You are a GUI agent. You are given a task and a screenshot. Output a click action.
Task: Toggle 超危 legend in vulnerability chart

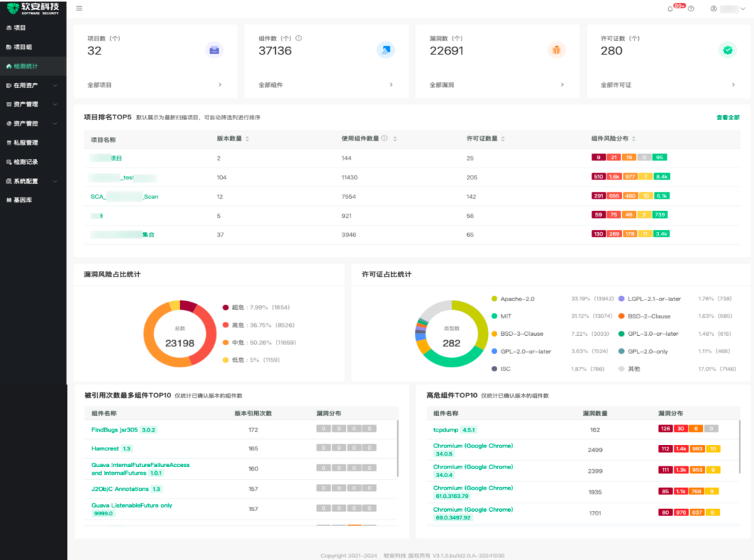238,307
